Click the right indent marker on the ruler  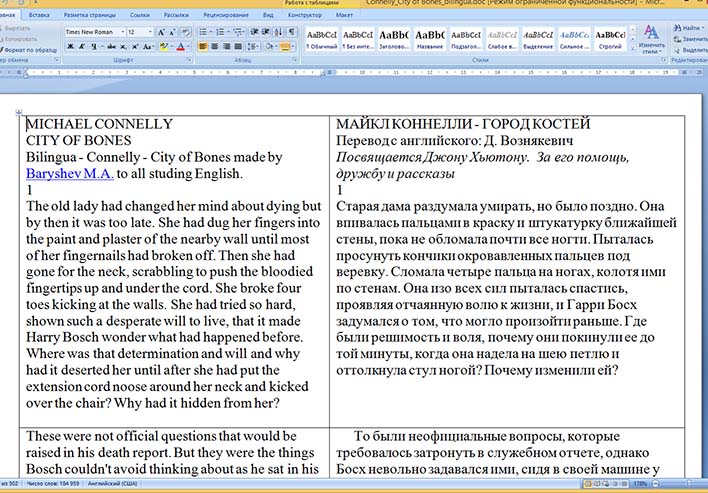point(323,73)
